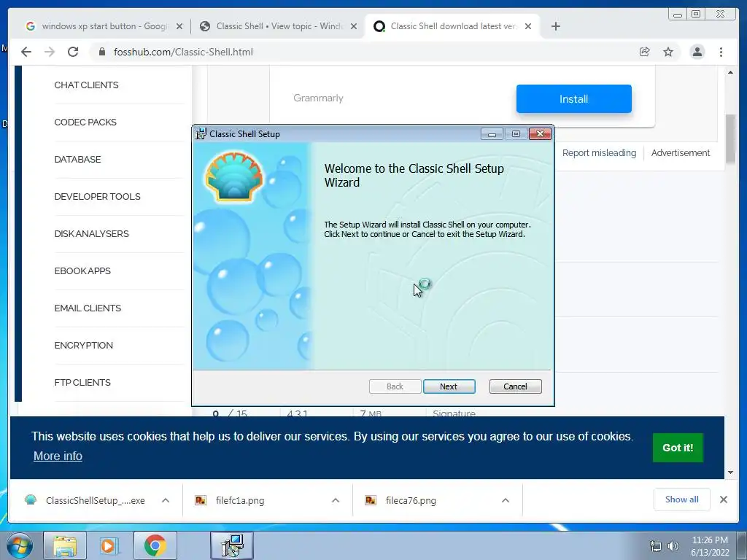
Task: Open the FTP CLIENTS category
Action: tap(82, 382)
